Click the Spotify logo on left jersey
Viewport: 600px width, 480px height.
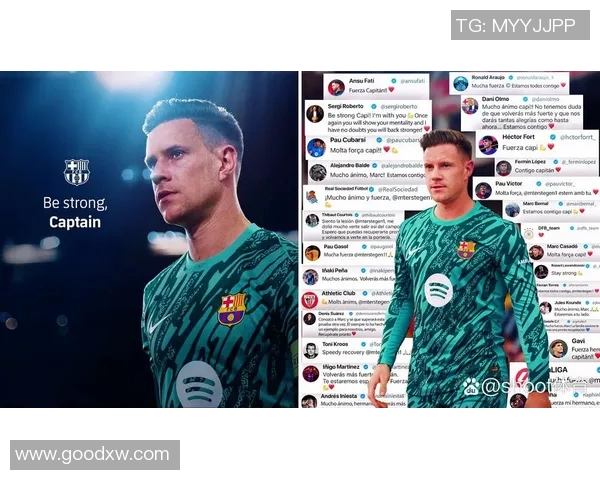(199, 384)
